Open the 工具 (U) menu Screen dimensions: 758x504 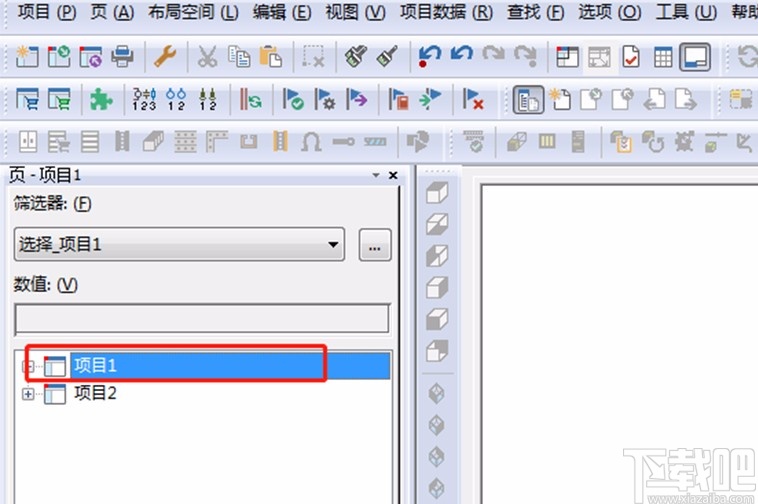pyautogui.click(x=686, y=12)
